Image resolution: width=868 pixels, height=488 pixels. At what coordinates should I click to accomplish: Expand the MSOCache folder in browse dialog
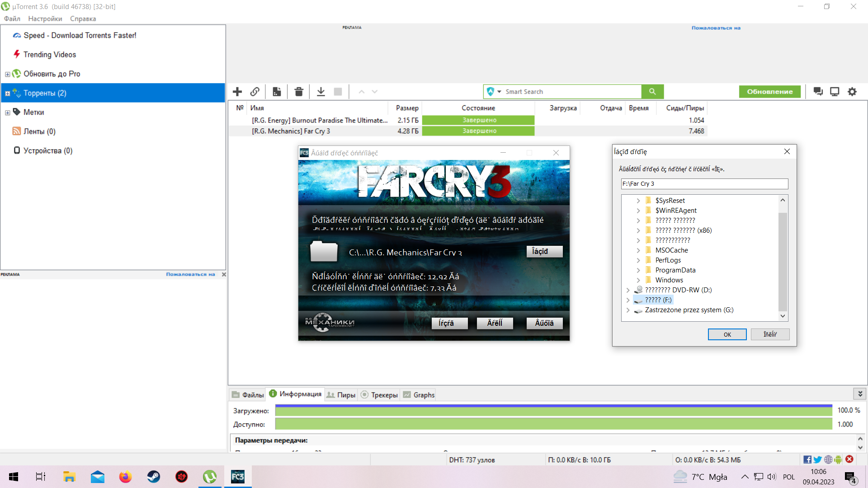coord(638,250)
